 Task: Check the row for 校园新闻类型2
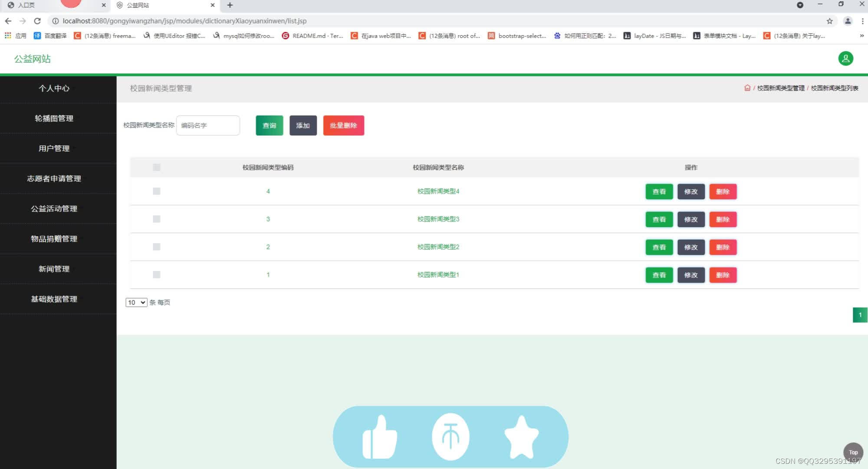(157, 247)
